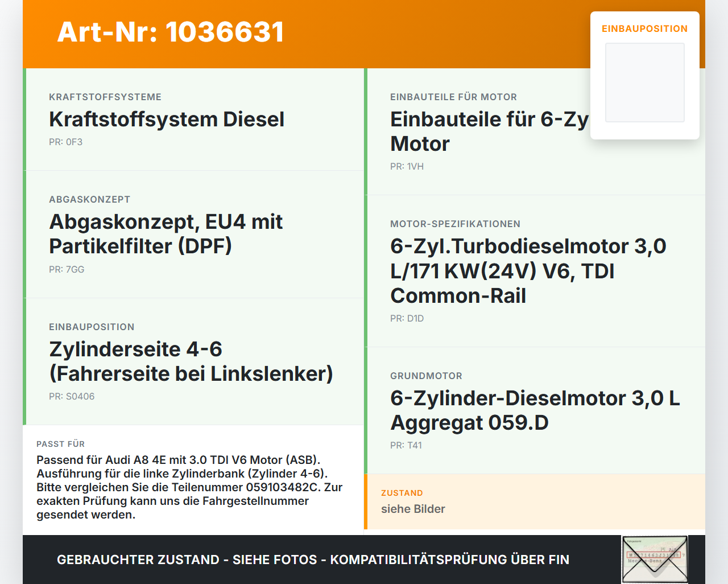Click the 'Art-Nr: 1036631' heading

pos(171,32)
